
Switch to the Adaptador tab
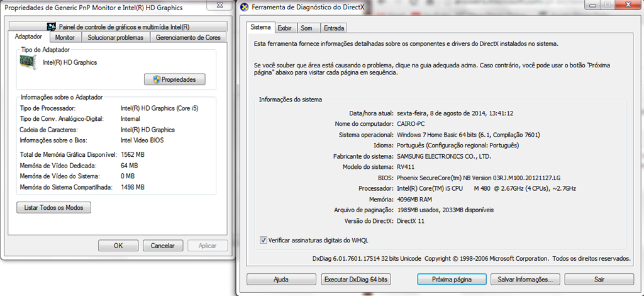[x=28, y=37]
